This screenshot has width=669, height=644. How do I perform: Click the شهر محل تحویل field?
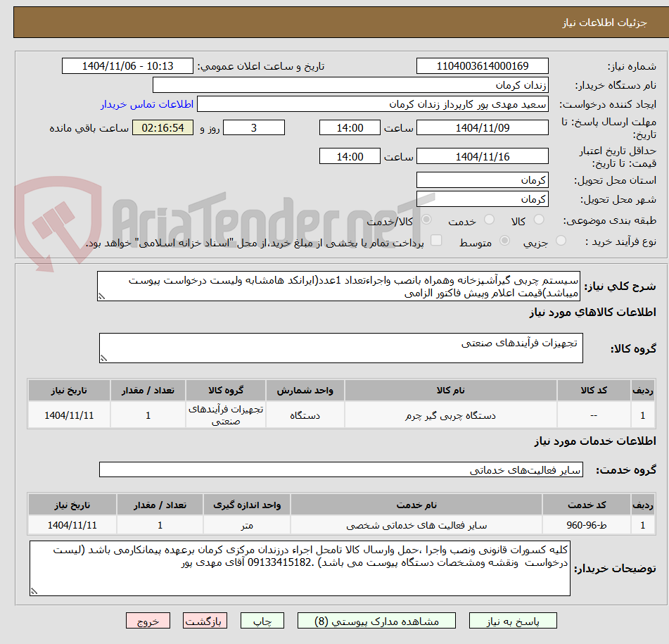pyautogui.click(x=482, y=199)
